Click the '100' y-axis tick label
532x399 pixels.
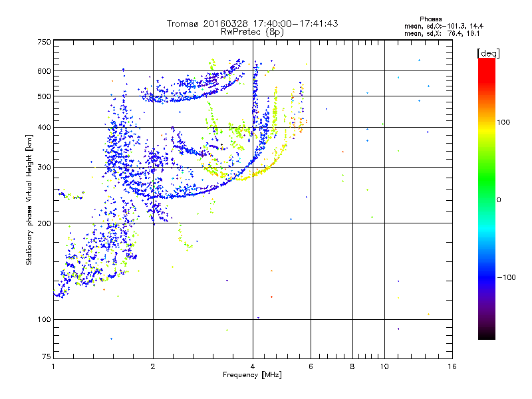44,319
